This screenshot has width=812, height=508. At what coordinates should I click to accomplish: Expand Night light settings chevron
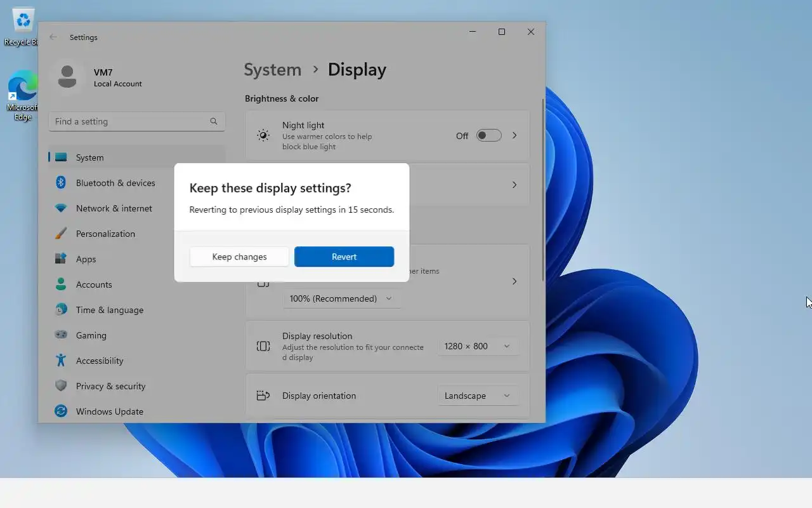[514, 135]
